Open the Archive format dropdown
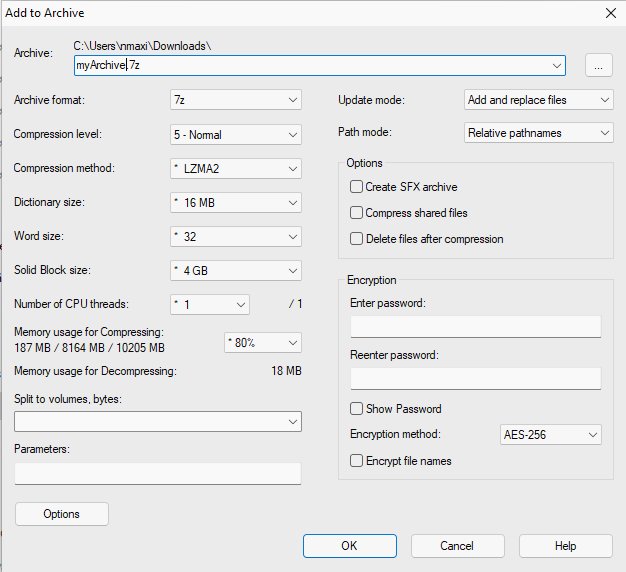The height and width of the screenshot is (572, 626). tap(235, 100)
